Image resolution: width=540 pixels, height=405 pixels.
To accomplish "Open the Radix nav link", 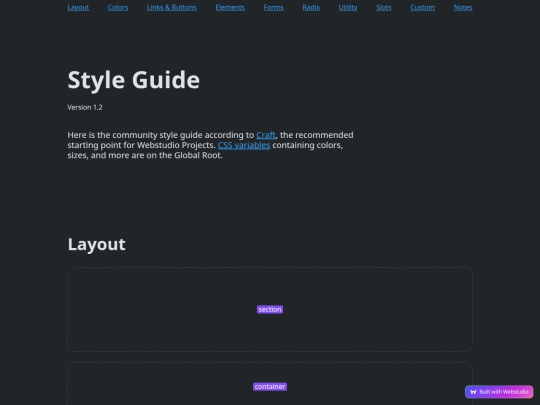I will coord(311,7).
